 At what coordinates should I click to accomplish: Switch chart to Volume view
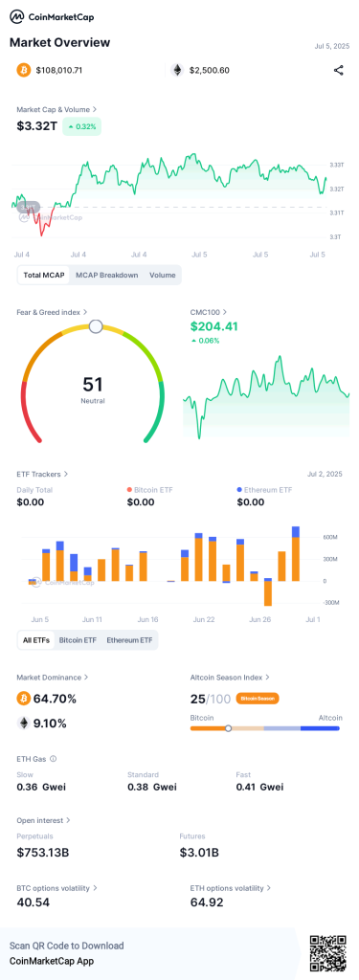tap(163, 275)
